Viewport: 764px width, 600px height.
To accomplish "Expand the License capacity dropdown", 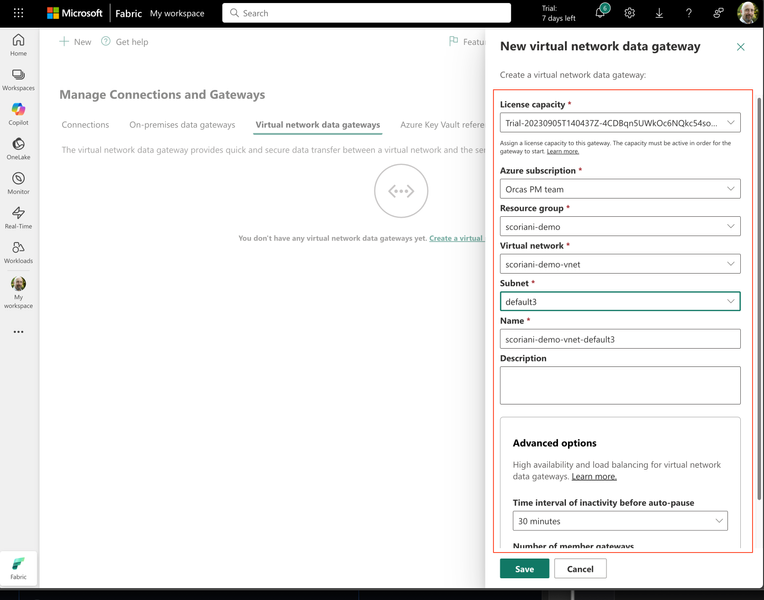I will 620,123.
